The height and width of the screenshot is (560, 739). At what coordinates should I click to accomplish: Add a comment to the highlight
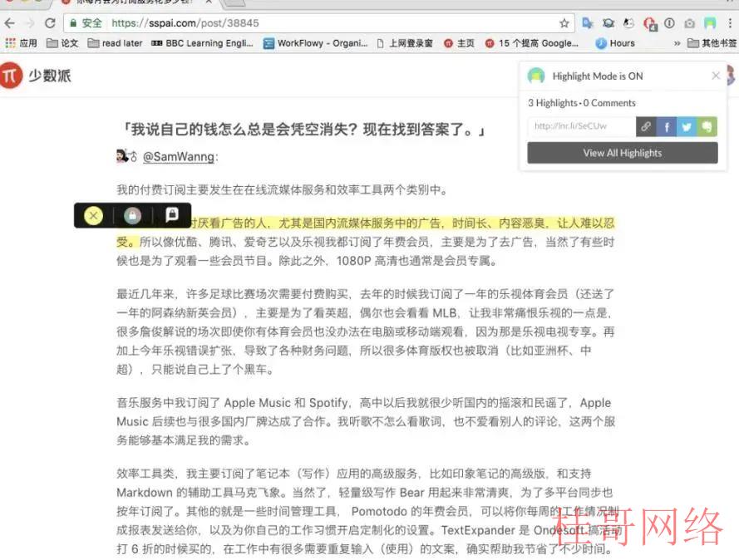coord(172,215)
